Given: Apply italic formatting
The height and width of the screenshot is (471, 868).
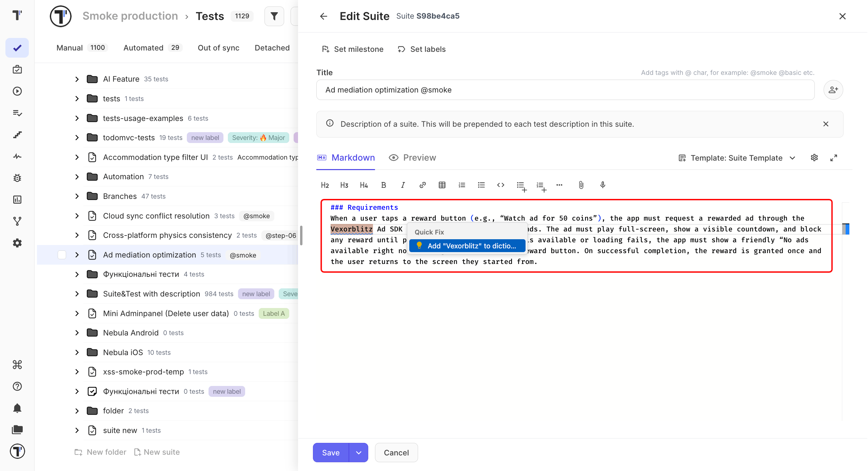Looking at the screenshot, I should click(403, 185).
